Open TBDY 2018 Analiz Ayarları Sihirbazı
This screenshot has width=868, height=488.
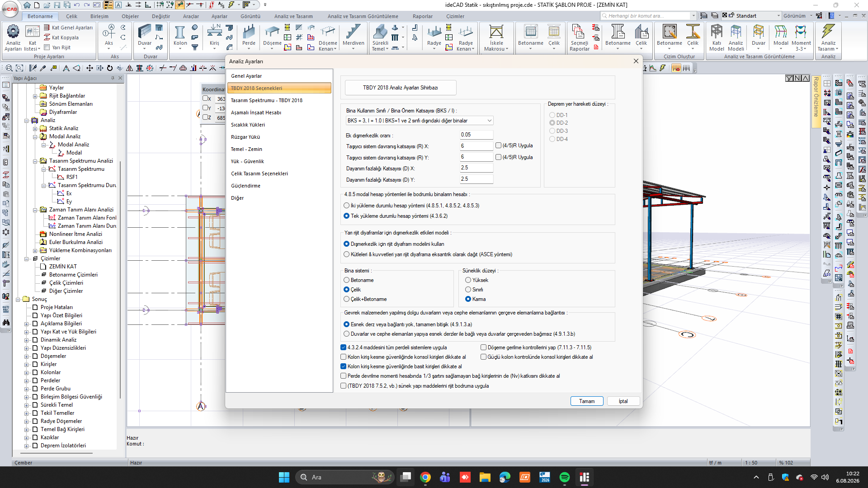[x=401, y=88]
